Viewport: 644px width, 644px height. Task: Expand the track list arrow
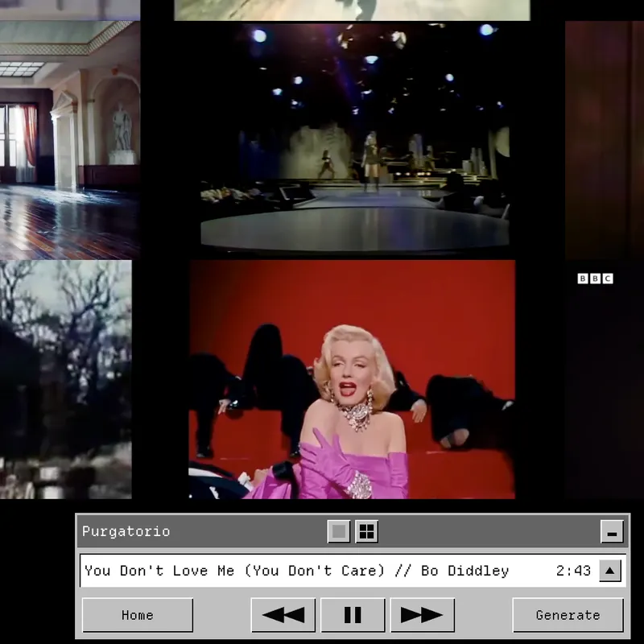coord(610,571)
